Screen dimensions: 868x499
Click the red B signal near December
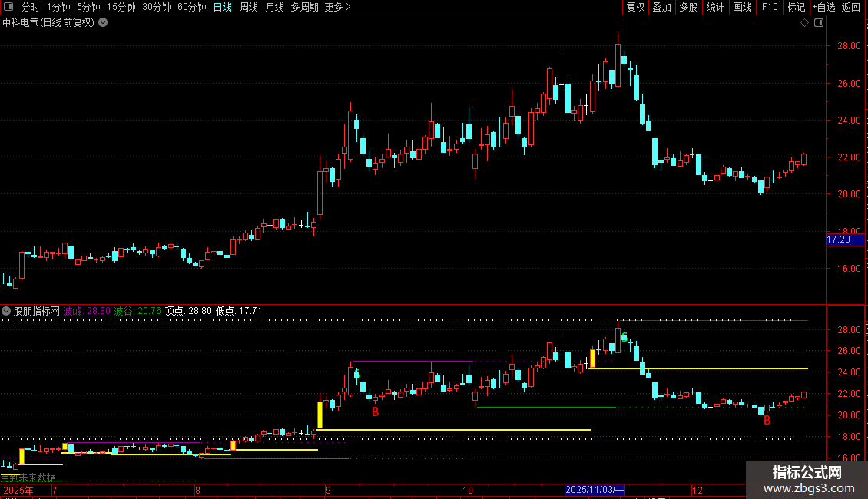pos(767,421)
